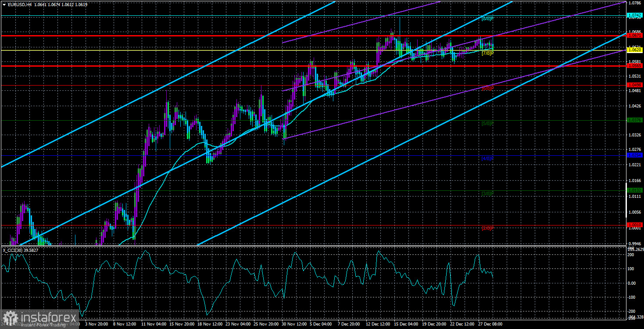644x329 pixels.
Task: Click the 1.0326 price scale value
Action: pyautogui.click(x=634, y=135)
